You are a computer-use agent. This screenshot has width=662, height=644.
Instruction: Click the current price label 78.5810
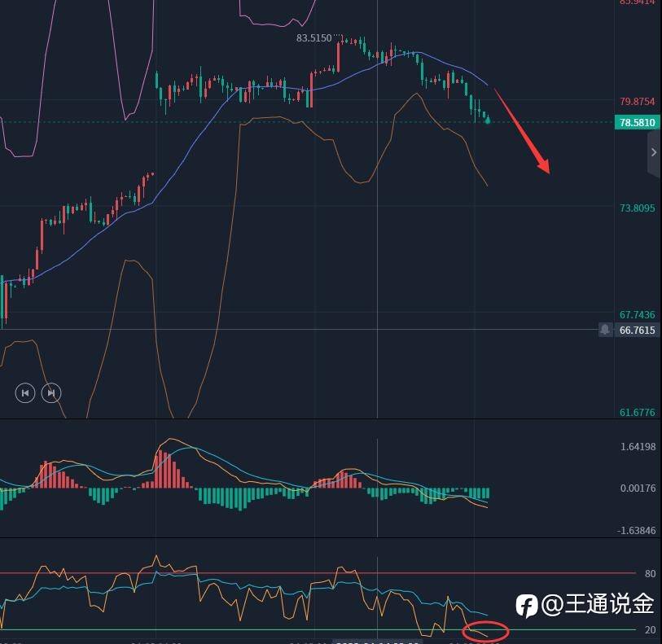637,123
